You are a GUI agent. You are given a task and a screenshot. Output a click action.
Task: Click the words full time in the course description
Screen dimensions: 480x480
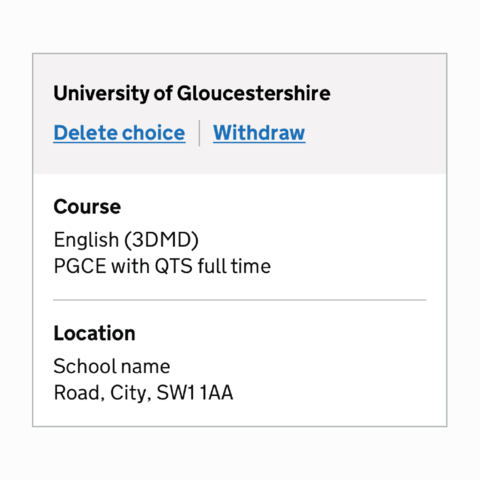pyautogui.click(x=234, y=266)
